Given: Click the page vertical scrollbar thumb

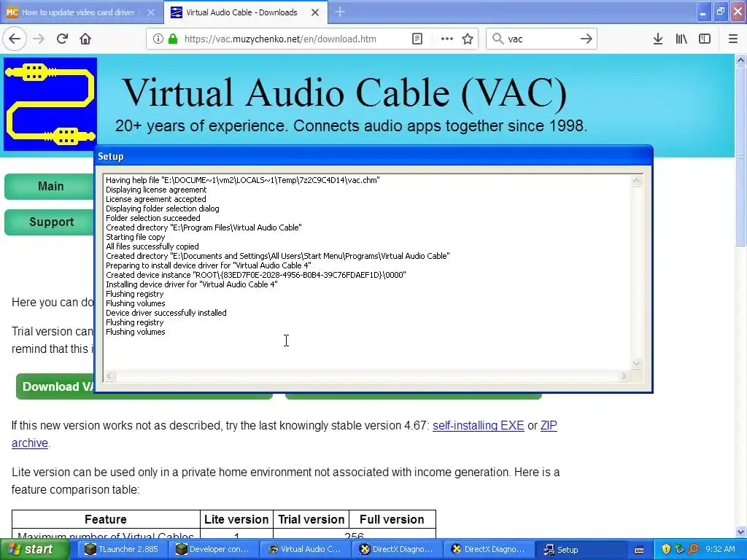Looking at the screenshot, I should (x=740, y=156).
